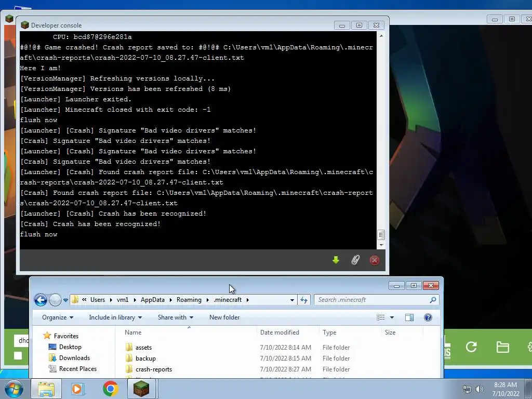Screen dimensions: 532x399
Task: Select the backup folder
Action: (145, 358)
